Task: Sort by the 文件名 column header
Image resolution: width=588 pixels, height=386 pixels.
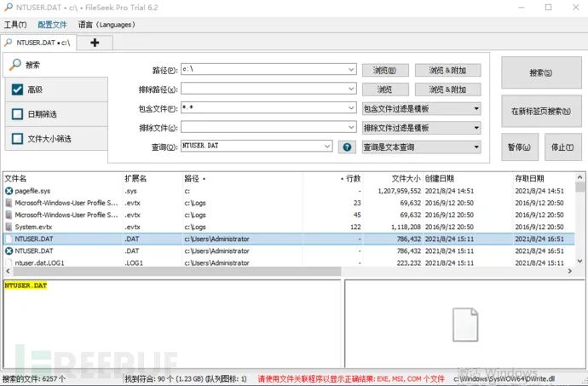Action: tap(62, 179)
